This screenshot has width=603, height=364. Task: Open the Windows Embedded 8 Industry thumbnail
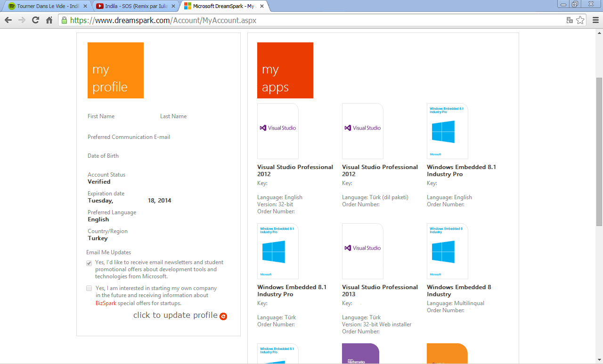click(448, 251)
